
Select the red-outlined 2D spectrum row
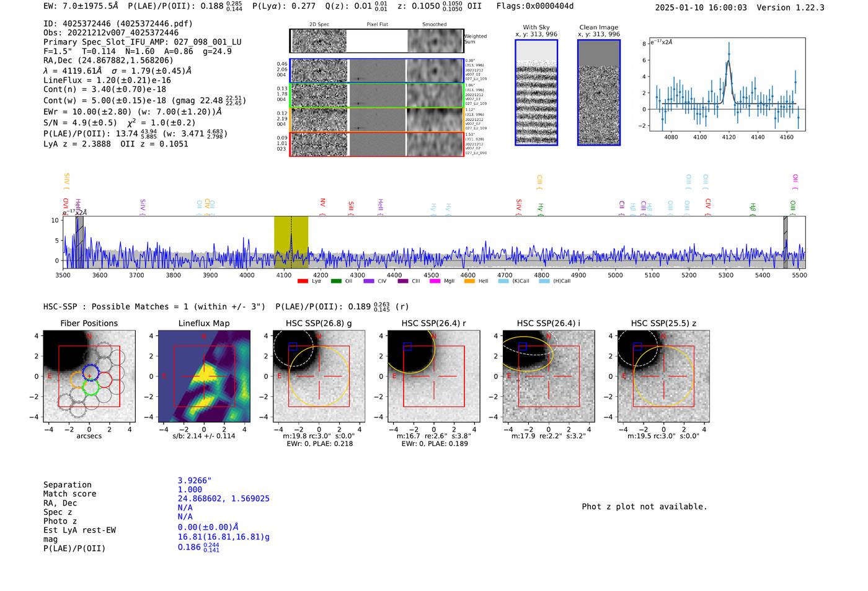pyautogui.click(x=377, y=144)
